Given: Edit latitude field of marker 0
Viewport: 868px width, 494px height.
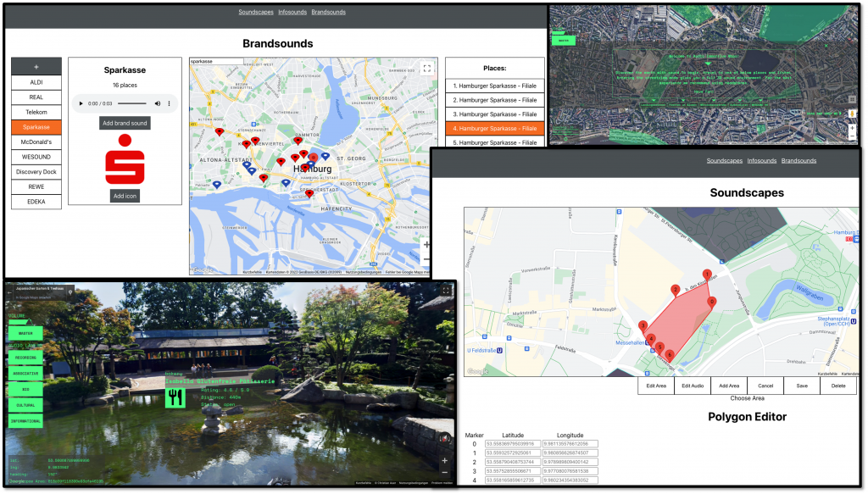Looking at the screenshot, I should [x=513, y=444].
